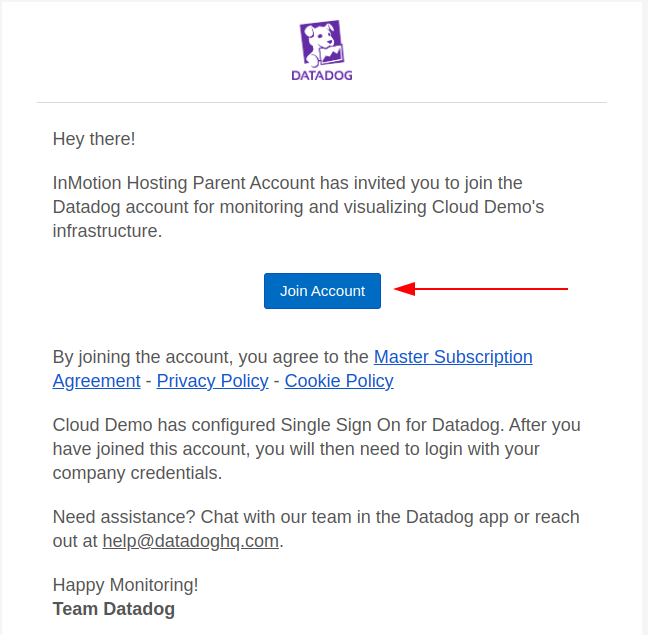Click the "Happy Monitoring!" line
Screen dimensions: 648x635
[x=126, y=585]
